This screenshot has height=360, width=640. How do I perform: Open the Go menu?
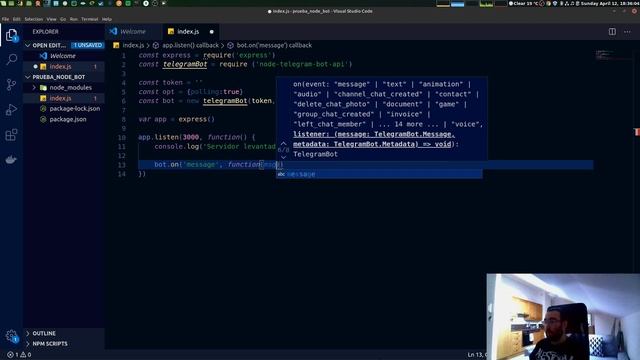(x=63, y=19)
